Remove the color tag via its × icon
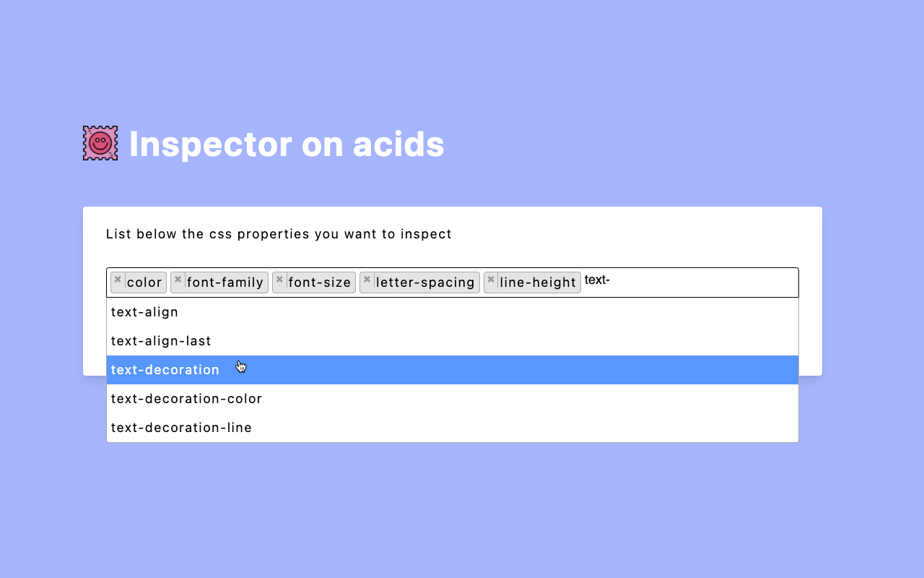Screen dimensions: 924x578 (x=118, y=280)
